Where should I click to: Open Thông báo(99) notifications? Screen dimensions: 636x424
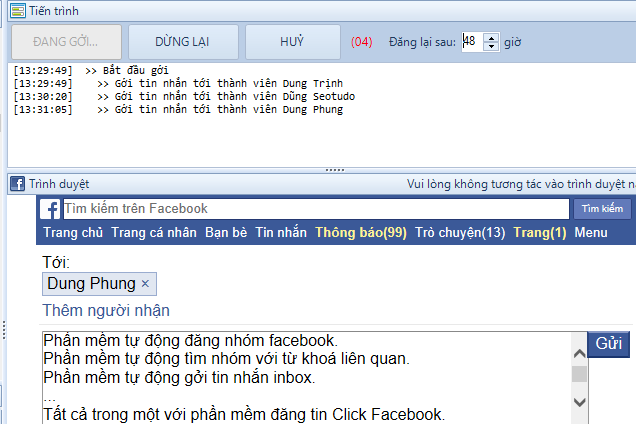coord(361,232)
